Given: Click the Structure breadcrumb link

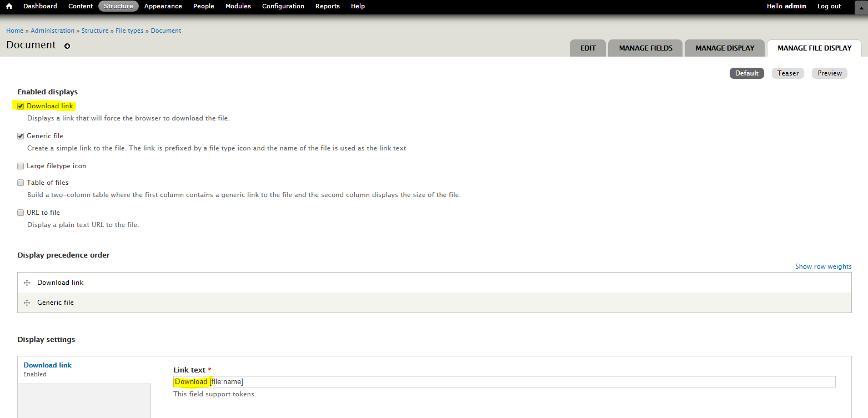Looking at the screenshot, I should (x=95, y=31).
